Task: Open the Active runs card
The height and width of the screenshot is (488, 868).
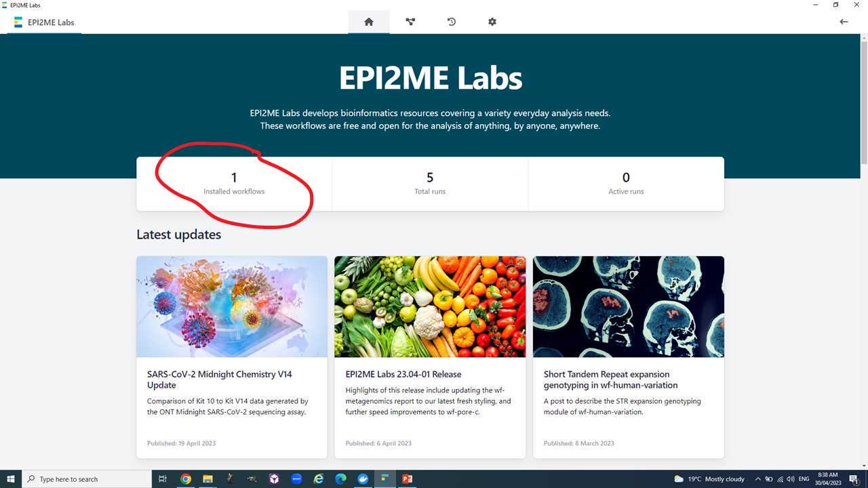Action: tap(626, 184)
